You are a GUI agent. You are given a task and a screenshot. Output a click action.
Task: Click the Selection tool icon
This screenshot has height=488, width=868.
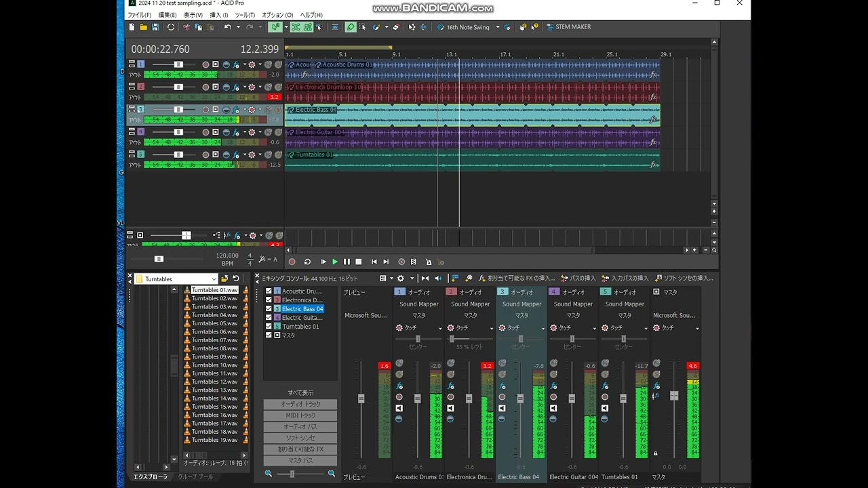(x=362, y=27)
